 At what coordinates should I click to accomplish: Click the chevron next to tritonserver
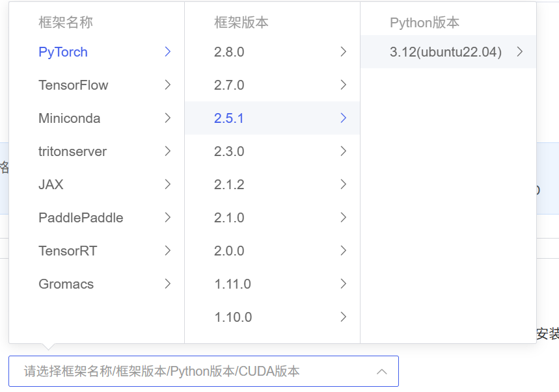point(167,151)
